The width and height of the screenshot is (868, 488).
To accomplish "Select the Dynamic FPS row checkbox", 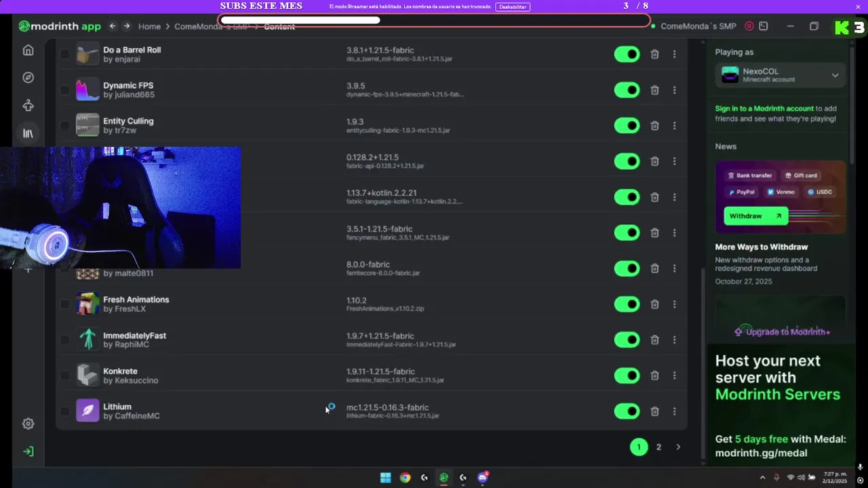I will pyautogui.click(x=64, y=89).
